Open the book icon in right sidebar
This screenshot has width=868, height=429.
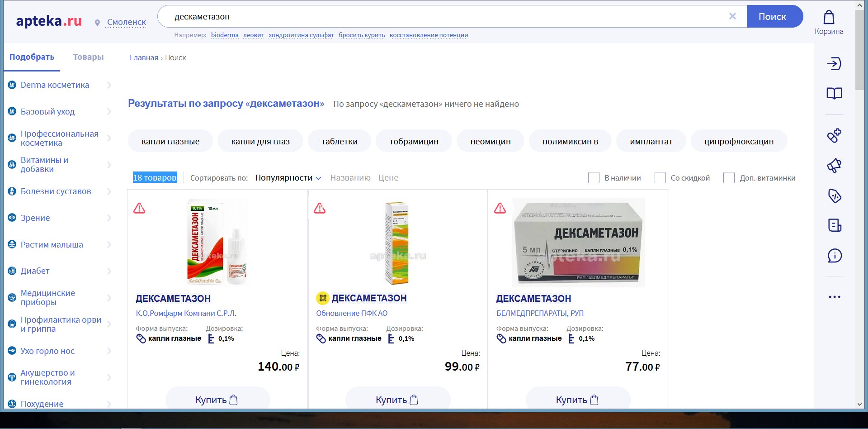click(x=834, y=93)
